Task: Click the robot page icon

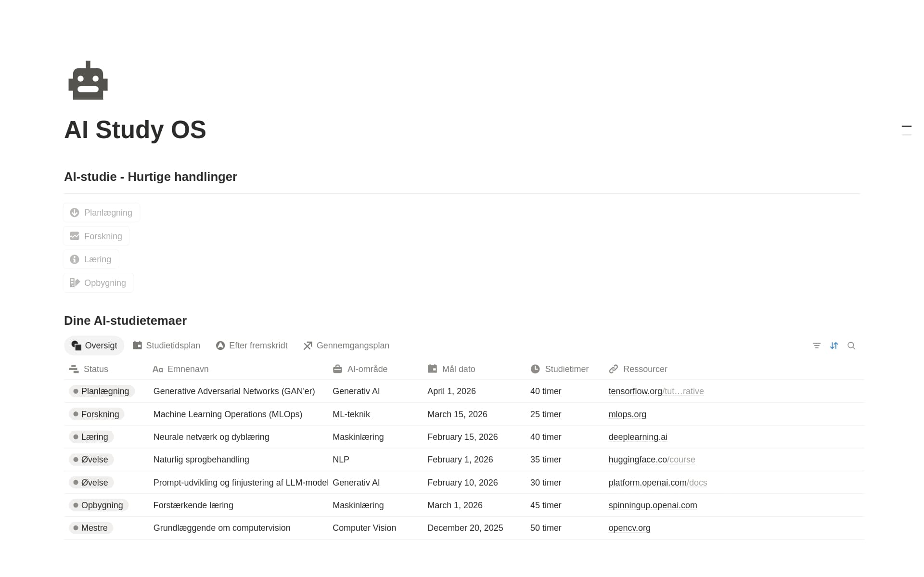Action: point(88,80)
